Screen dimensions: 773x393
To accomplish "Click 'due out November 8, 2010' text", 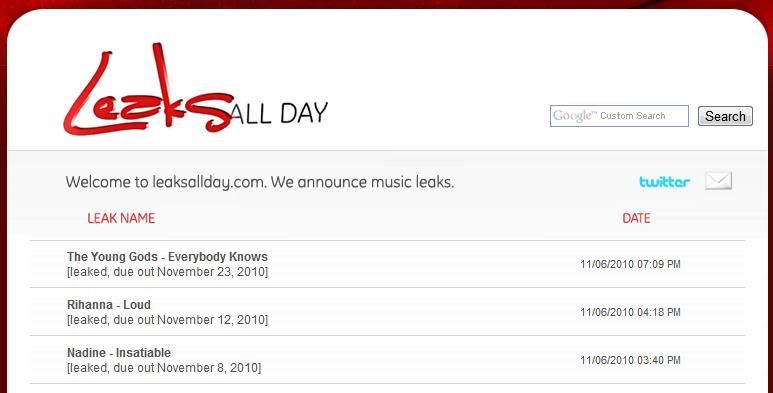I will click(x=186, y=368).
